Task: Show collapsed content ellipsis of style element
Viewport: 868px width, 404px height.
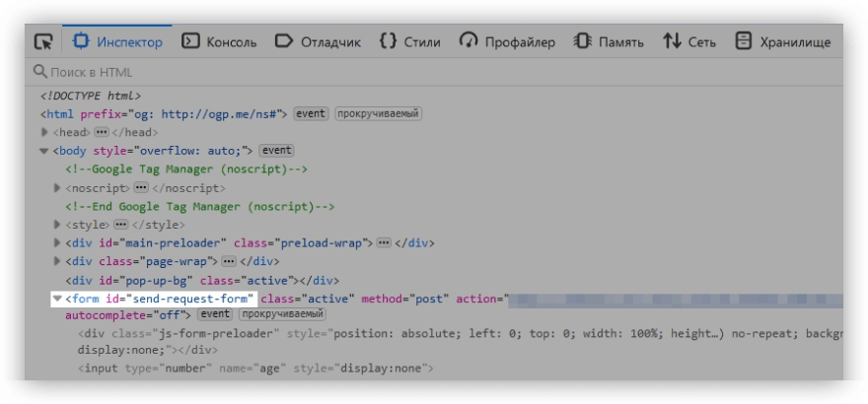Action: [121, 225]
